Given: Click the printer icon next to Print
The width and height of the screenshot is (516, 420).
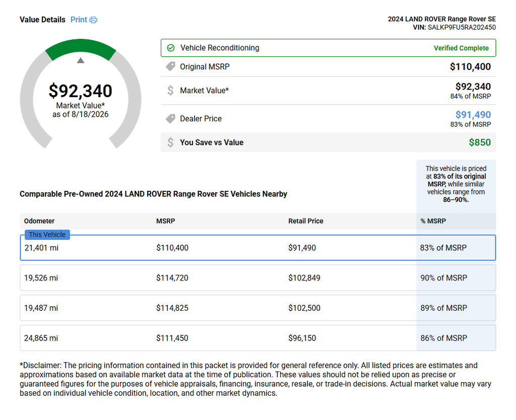Looking at the screenshot, I should [x=93, y=20].
